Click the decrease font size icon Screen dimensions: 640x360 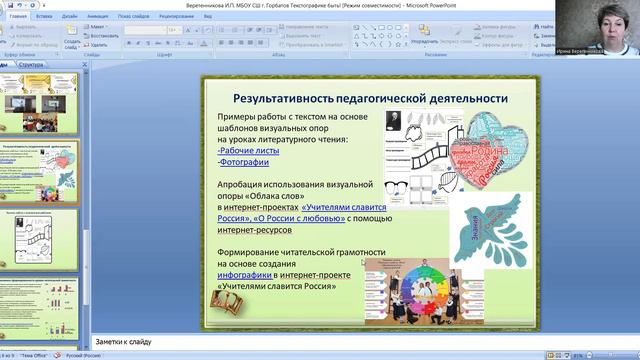[x=197, y=30]
